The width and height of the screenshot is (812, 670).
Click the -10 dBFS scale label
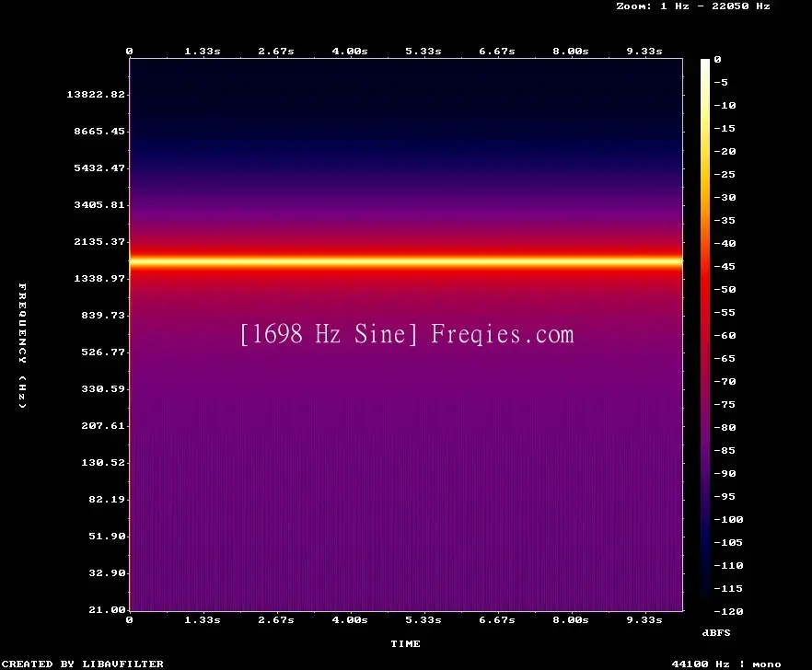coord(725,105)
